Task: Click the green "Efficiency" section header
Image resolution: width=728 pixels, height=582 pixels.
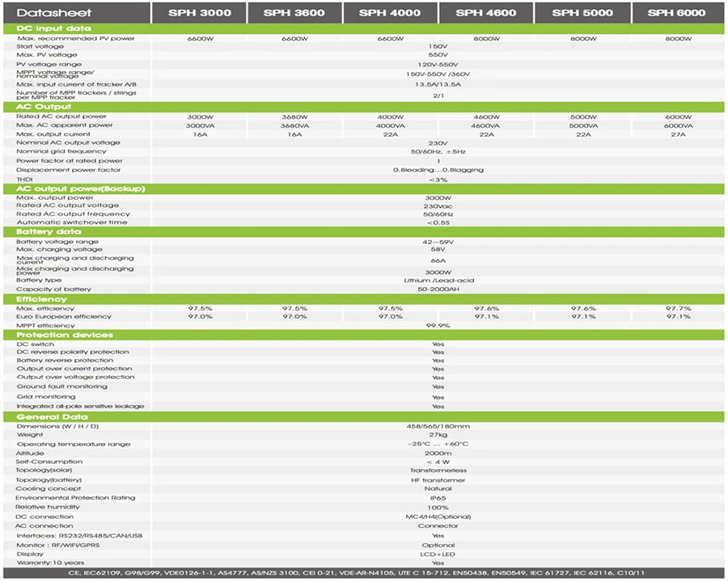Action: [363, 299]
